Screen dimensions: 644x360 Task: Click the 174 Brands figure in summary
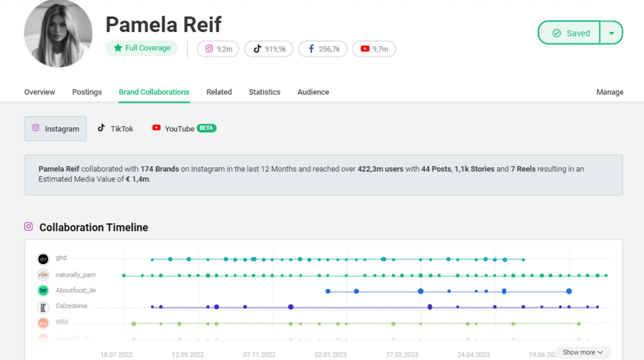159,169
